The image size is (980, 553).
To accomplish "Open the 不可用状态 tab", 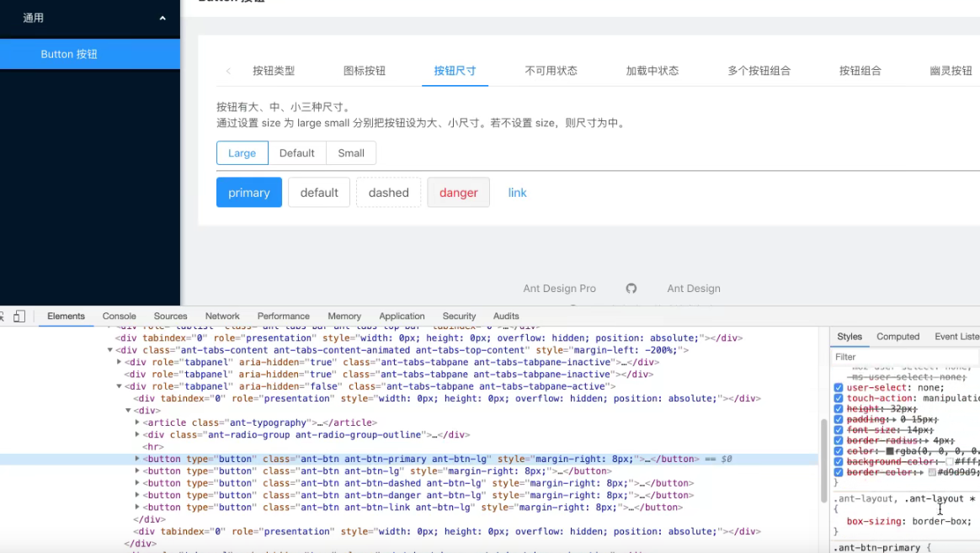I will (x=551, y=71).
